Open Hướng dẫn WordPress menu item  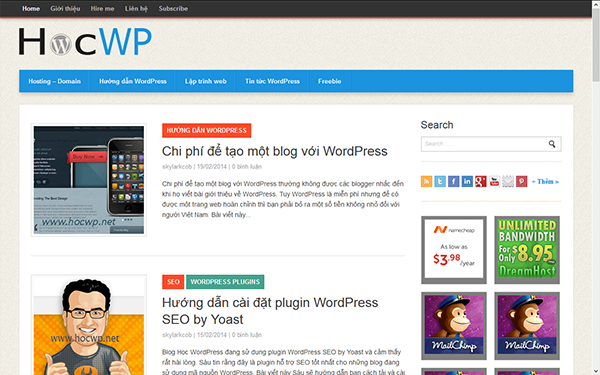pos(132,81)
